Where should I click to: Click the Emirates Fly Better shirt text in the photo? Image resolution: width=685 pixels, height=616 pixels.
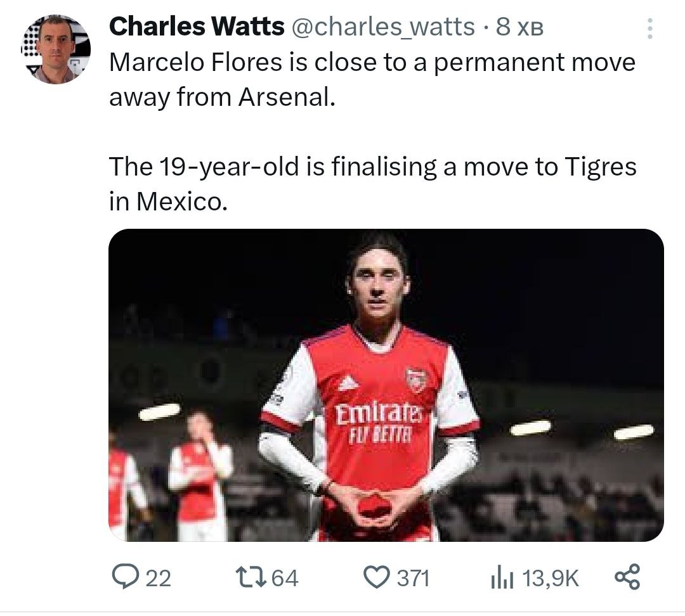(x=377, y=423)
